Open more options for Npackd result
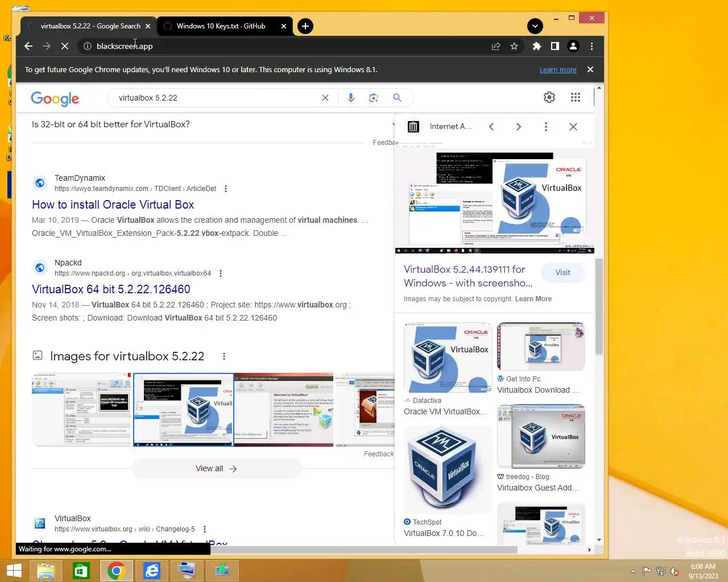 [x=221, y=273]
